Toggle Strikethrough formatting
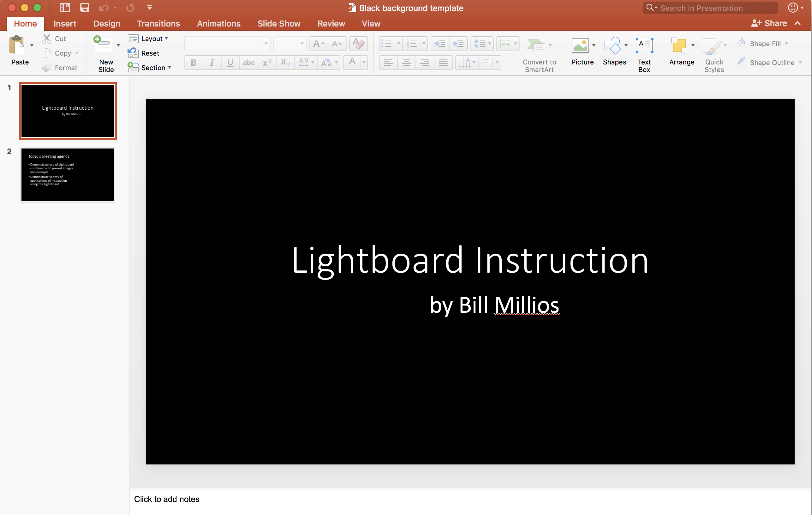The height and width of the screenshot is (515, 812). (x=249, y=63)
